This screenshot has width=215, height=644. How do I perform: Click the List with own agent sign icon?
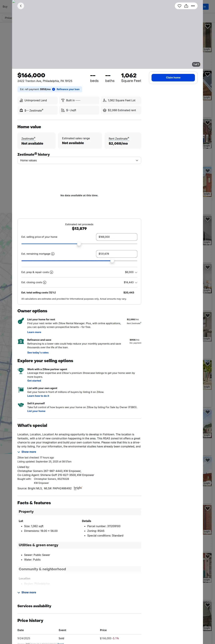click(21, 390)
